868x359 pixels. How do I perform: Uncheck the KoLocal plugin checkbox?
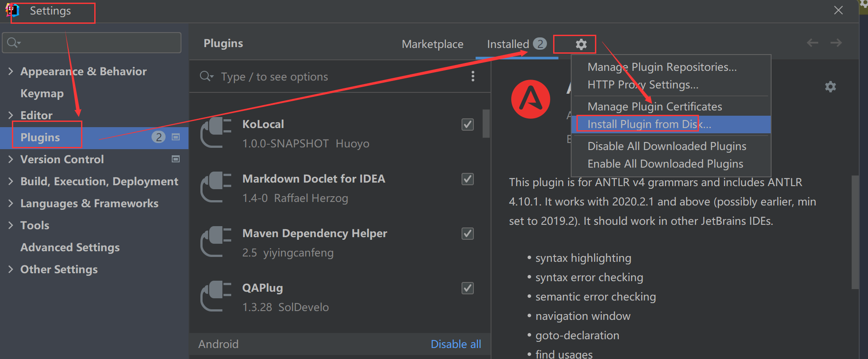coord(468,125)
